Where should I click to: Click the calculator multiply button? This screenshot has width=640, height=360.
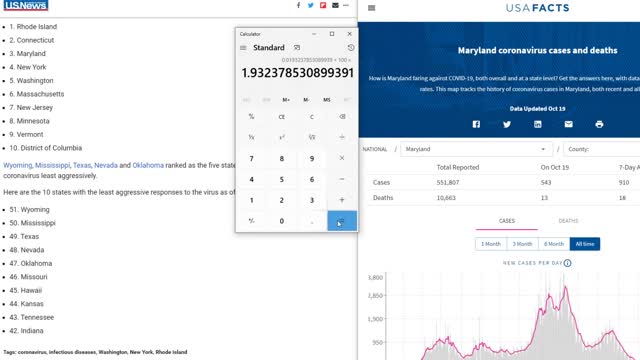(342, 158)
